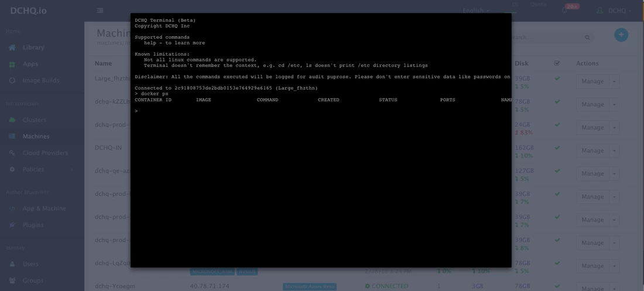Sort table by Name column header

click(103, 63)
